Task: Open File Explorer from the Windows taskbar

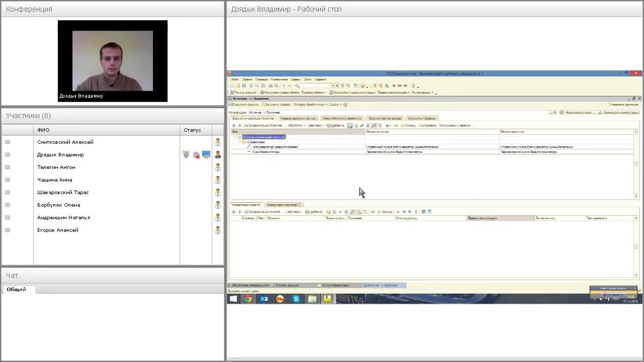Action: 312,299
